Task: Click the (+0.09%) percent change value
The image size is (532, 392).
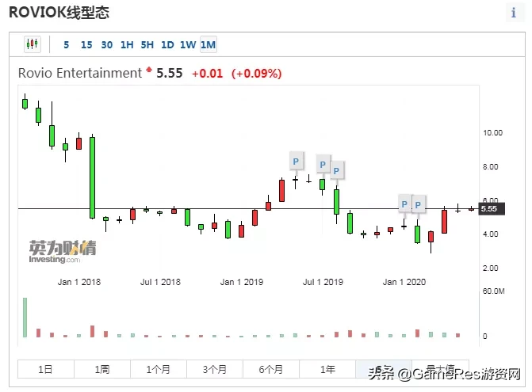Action: (257, 74)
